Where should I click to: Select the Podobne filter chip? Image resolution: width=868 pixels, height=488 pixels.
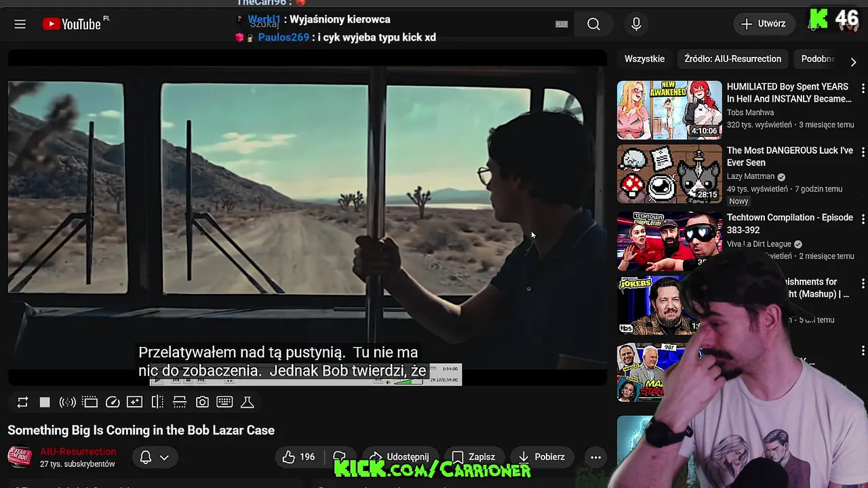818,59
